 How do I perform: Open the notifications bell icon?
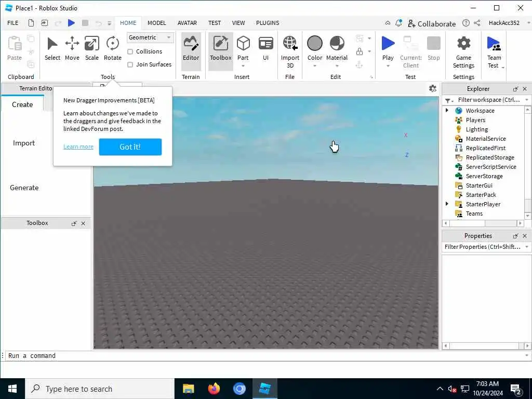[x=398, y=23]
